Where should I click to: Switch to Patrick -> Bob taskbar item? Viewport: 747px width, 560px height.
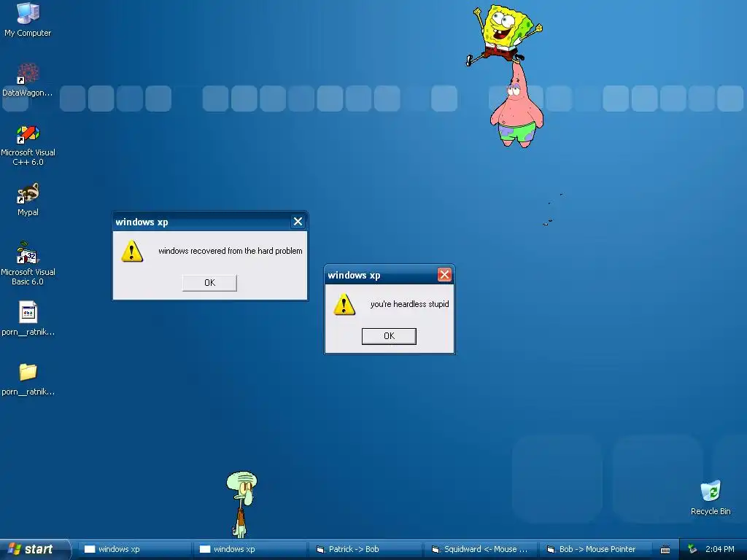click(x=365, y=549)
